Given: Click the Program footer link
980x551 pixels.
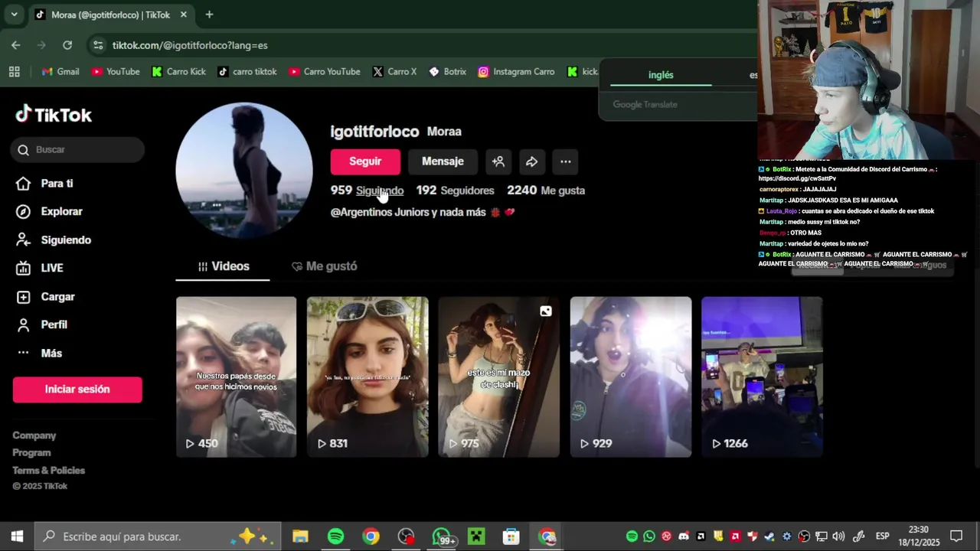Looking at the screenshot, I should click(x=31, y=453).
